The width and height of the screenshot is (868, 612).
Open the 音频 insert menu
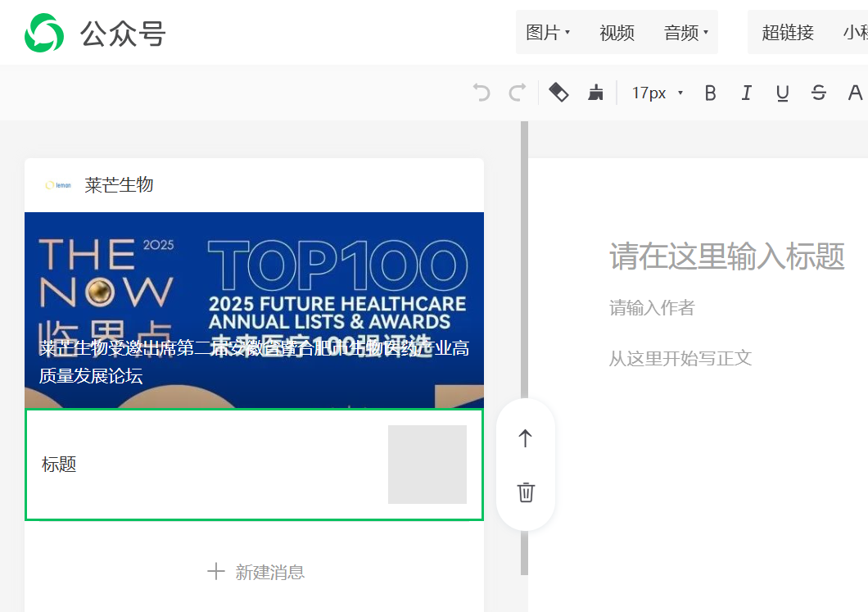(x=686, y=33)
